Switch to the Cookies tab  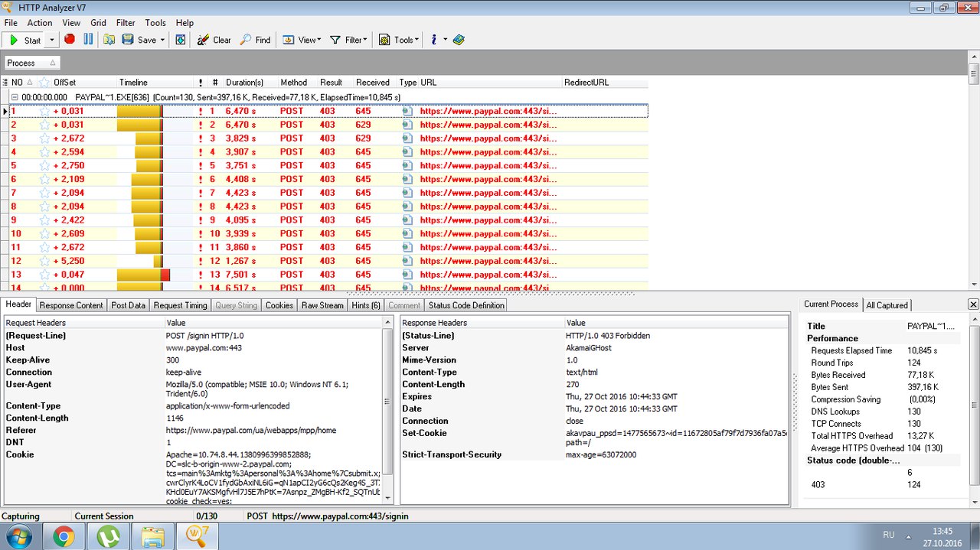279,305
